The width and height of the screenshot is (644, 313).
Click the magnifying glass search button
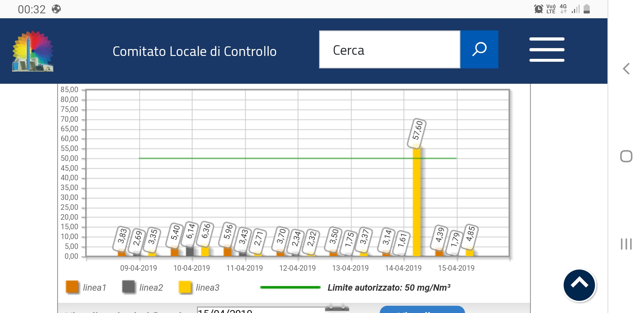pyautogui.click(x=479, y=49)
